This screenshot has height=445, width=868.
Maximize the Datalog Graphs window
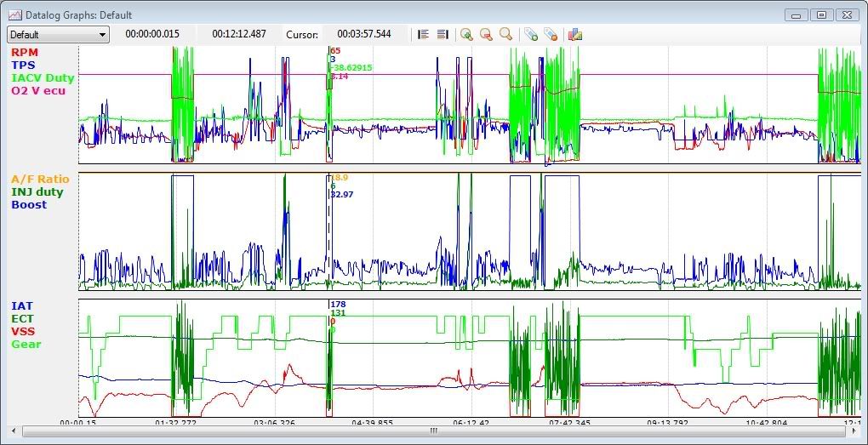[821, 15]
